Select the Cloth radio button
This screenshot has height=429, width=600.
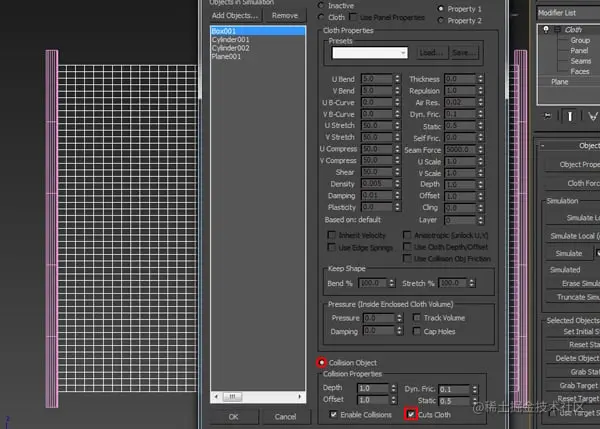(x=321, y=17)
